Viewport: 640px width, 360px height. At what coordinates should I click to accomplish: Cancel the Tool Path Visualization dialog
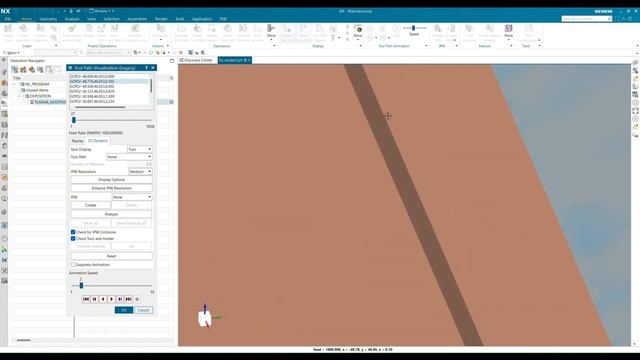[144, 310]
